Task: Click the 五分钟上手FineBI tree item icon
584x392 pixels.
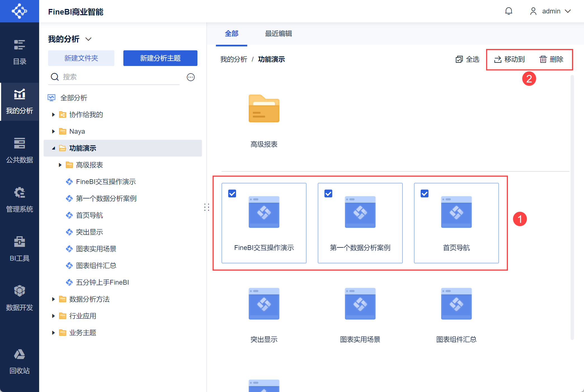Action: 69,282
